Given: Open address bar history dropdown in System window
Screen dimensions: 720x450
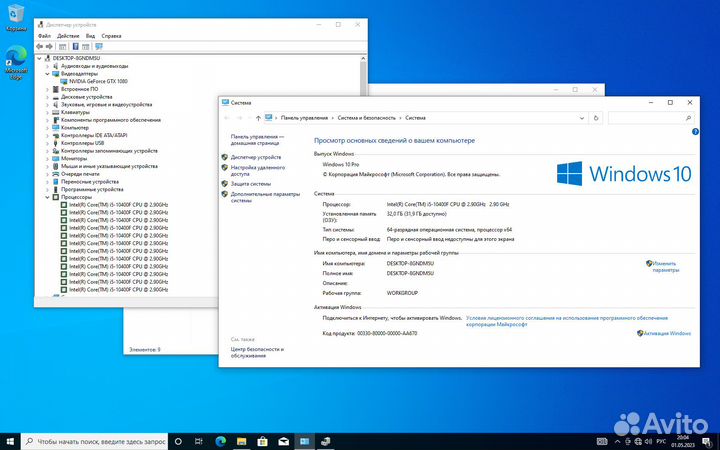Looking at the screenshot, I should [582, 118].
